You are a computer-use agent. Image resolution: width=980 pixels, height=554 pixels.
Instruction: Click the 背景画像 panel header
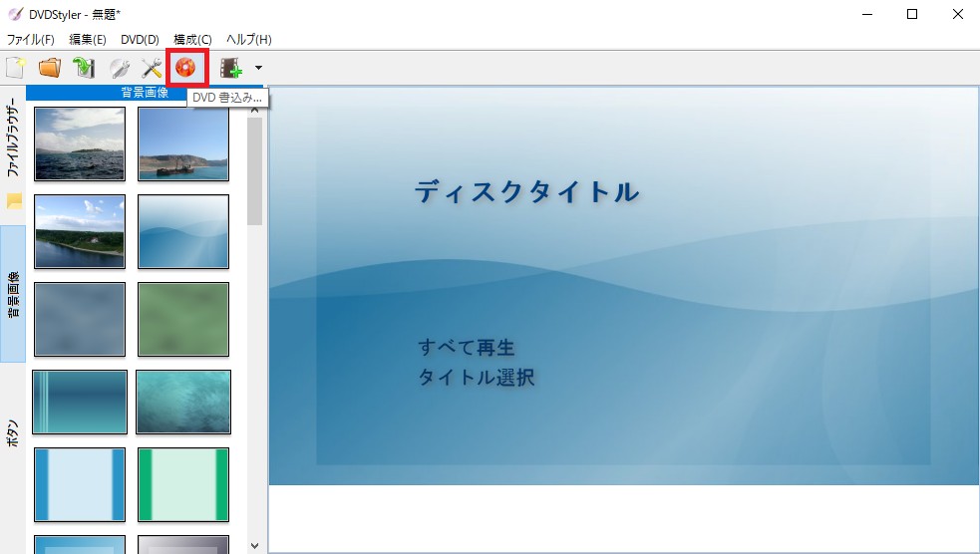pyautogui.click(x=145, y=93)
